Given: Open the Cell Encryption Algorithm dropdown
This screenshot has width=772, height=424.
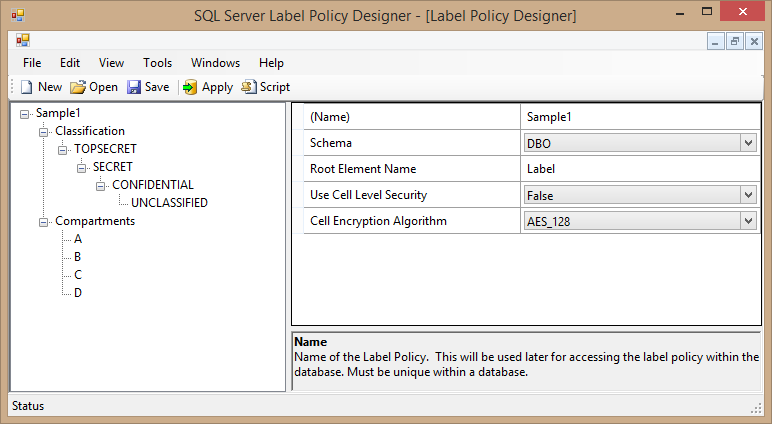Looking at the screenshot, I should click(748, 221).
